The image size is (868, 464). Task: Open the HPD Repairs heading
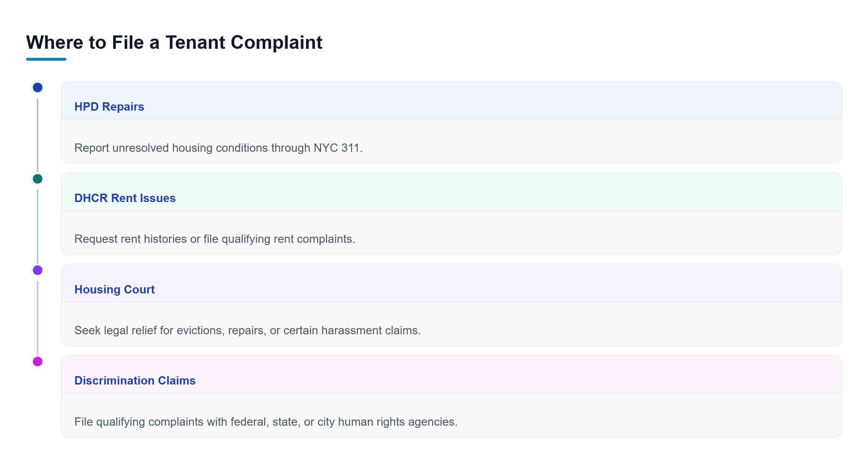[109, 107]
